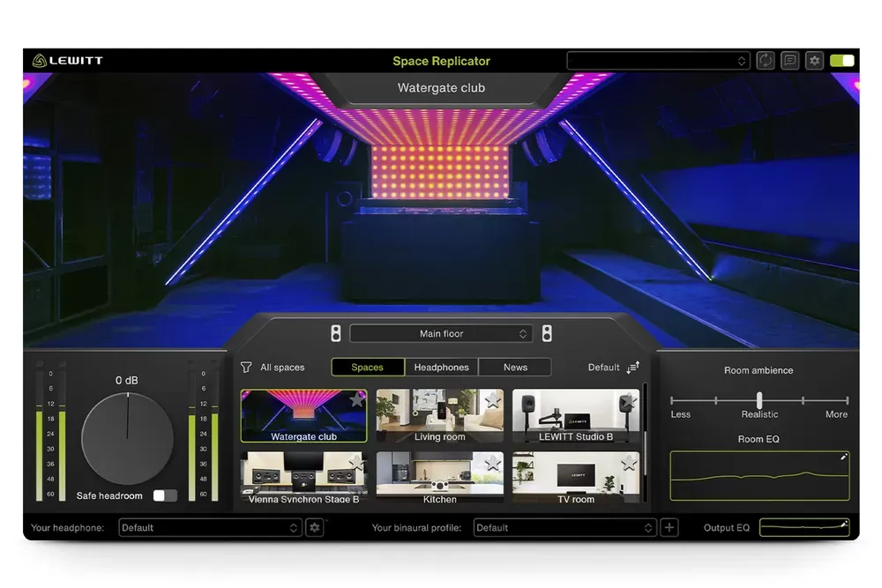Image resolution: width=882 pixels, height=588 pixels.
Task: Favorite the TV room with its star
Action: pyautogui.click(x=628, y=463)
